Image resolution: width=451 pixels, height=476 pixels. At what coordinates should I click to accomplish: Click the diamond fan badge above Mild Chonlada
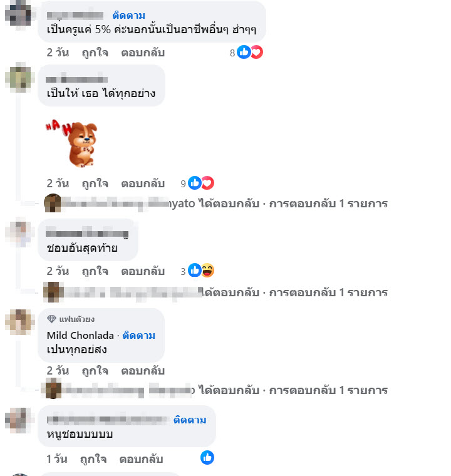tap(51, 319)
